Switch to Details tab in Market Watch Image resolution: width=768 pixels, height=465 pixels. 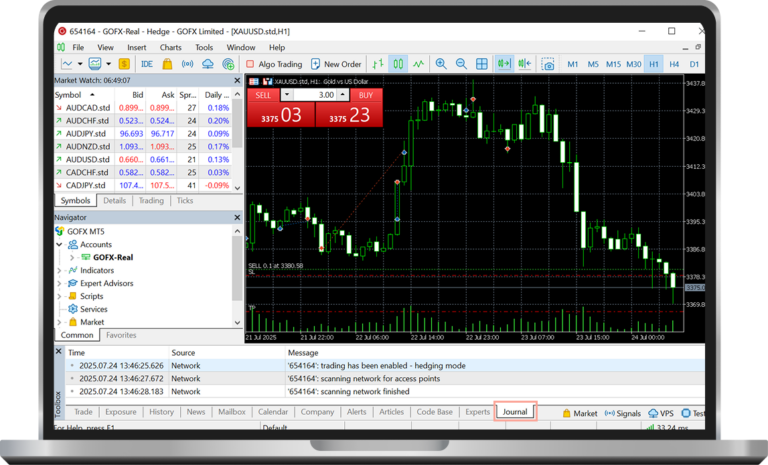tap(115, 200)
